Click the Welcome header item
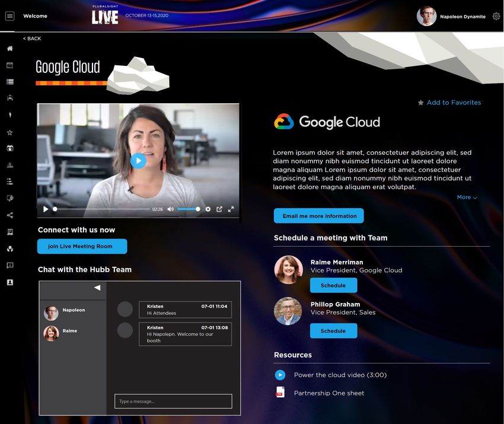Screen dimensions: 504x424 (x=35, y=16)
